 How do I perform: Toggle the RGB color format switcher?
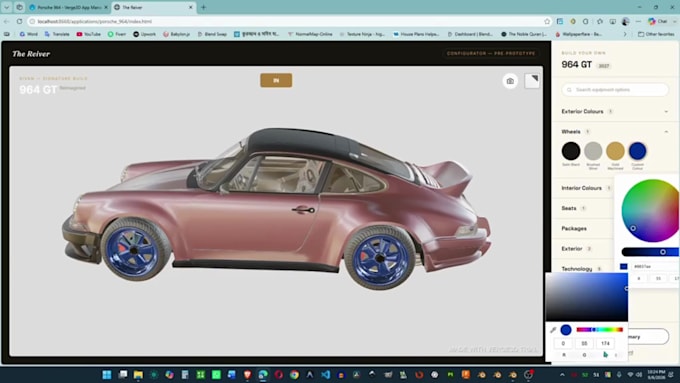click(616, 355)
